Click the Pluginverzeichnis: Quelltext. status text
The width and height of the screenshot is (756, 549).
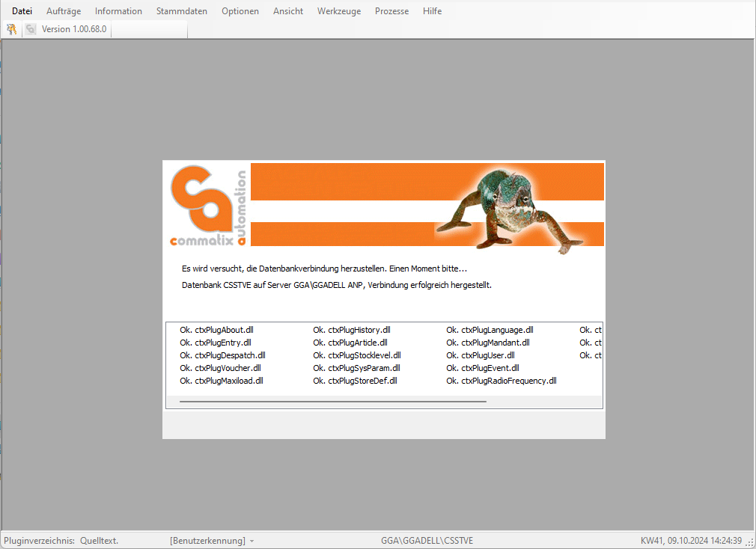pyautogui.click(x=61, y=541)
